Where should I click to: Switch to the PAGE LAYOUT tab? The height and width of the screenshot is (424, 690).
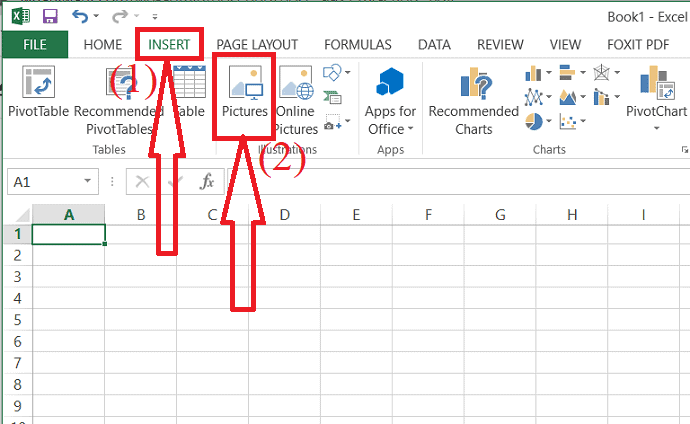pyautogui.click(x=257, y=44)
